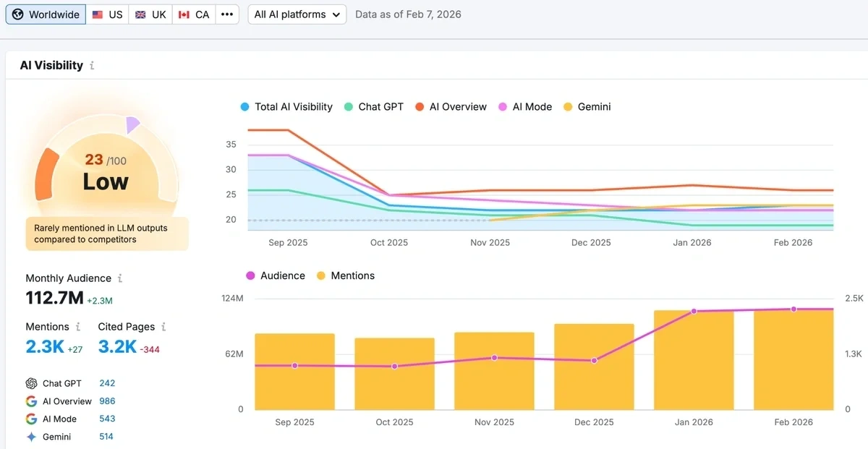Open the Cited Pages info icon
This screenshot has height=449, width=868.
(163, 327)
